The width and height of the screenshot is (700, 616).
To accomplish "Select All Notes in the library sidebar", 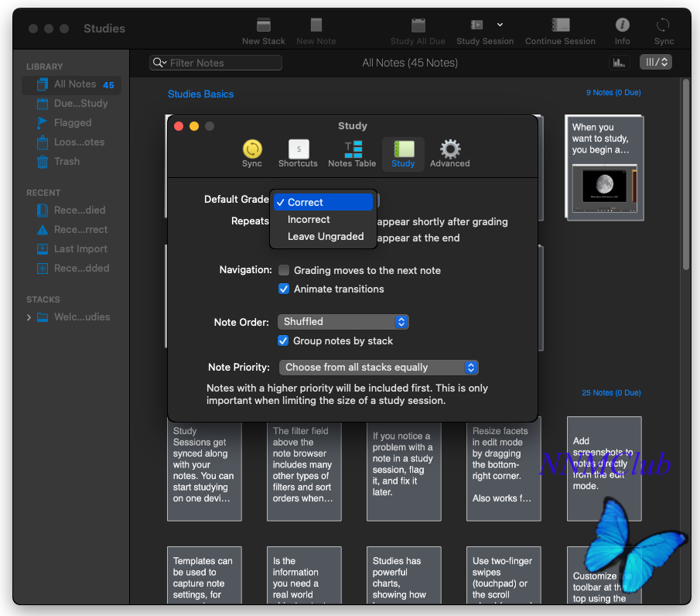I will [x=71, y=84].
